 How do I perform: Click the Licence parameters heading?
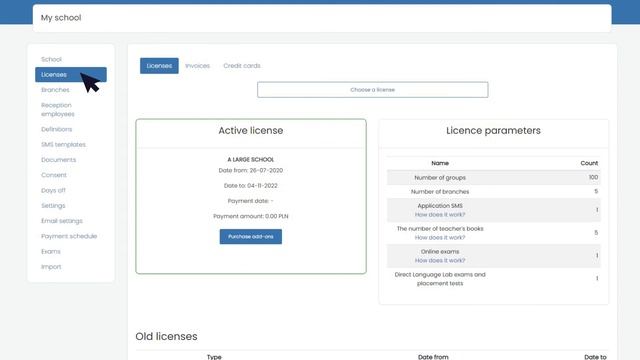pyautogui.click(x=493, y=131)
